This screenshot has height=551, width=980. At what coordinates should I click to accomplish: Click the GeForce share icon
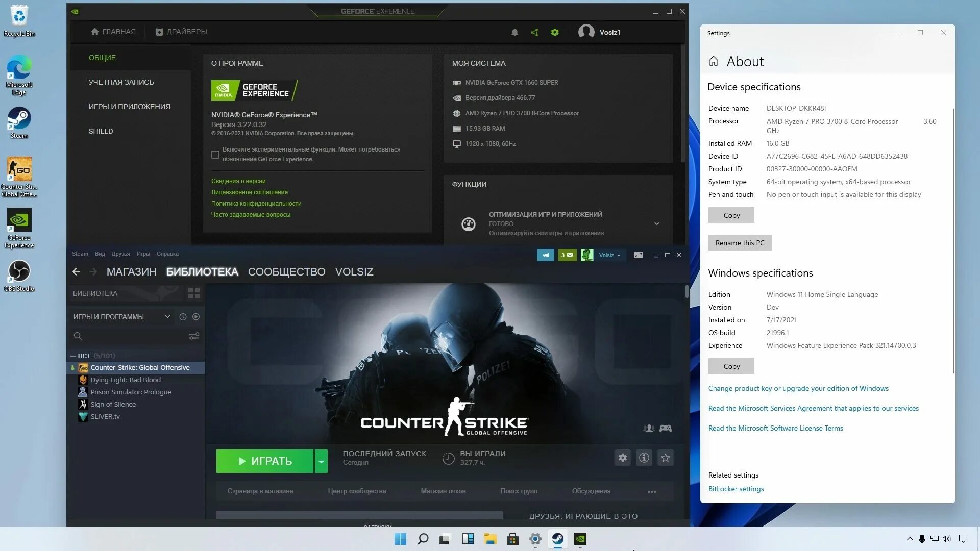pos(534,32)
